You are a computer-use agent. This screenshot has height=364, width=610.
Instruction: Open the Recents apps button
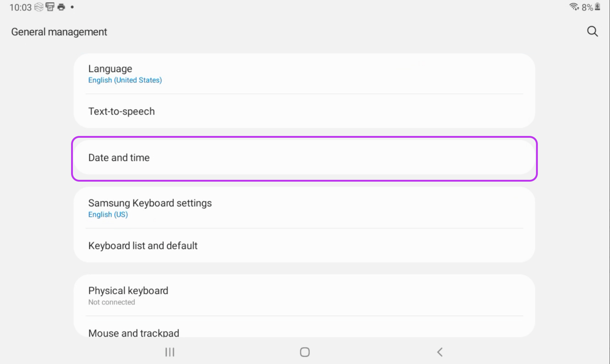[x=170, y=352]
